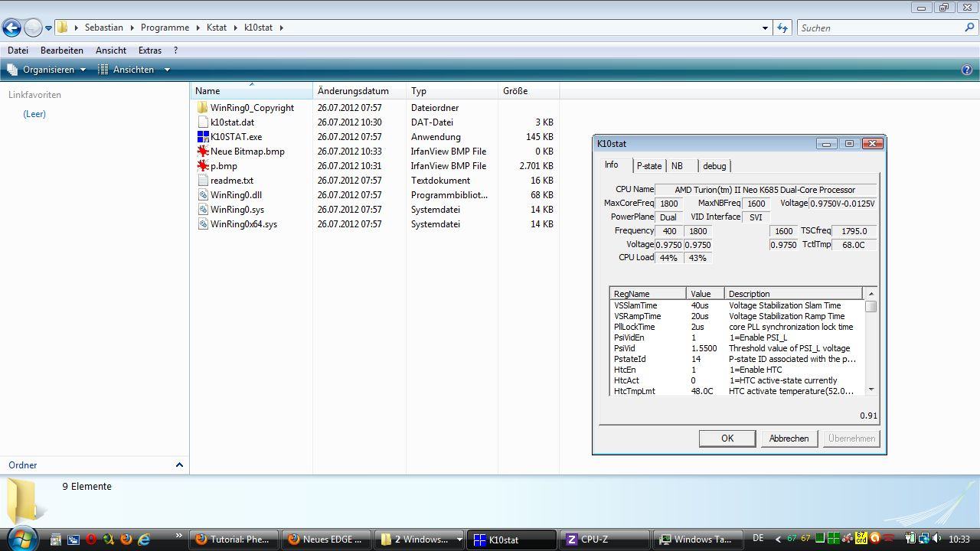Switch to the Info tab in K10stat
The height and width of the screenshot is (551, 980).
(612, 165)
